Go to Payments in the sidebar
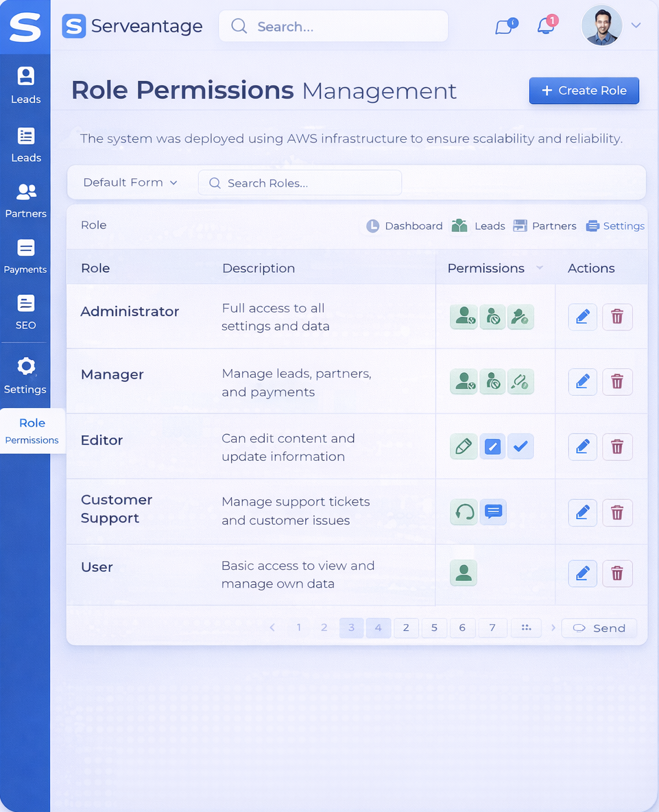This screenshot has width=659, height=812. point(26,256)
